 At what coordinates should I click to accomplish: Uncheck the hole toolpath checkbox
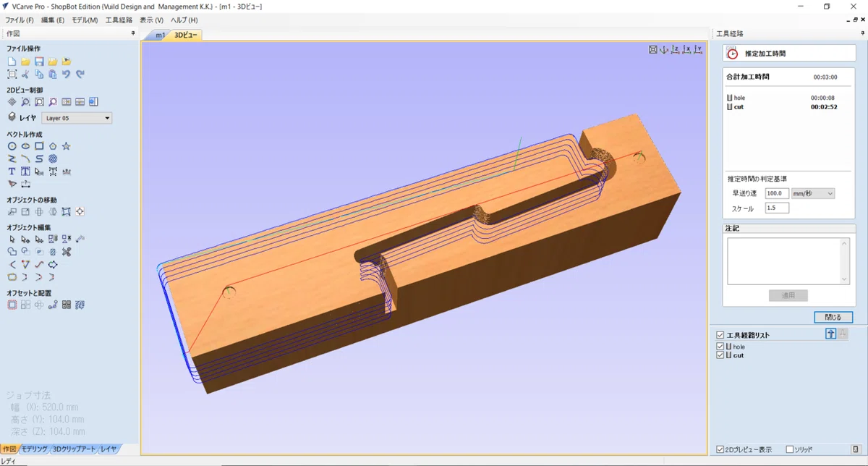pos(720,347)
